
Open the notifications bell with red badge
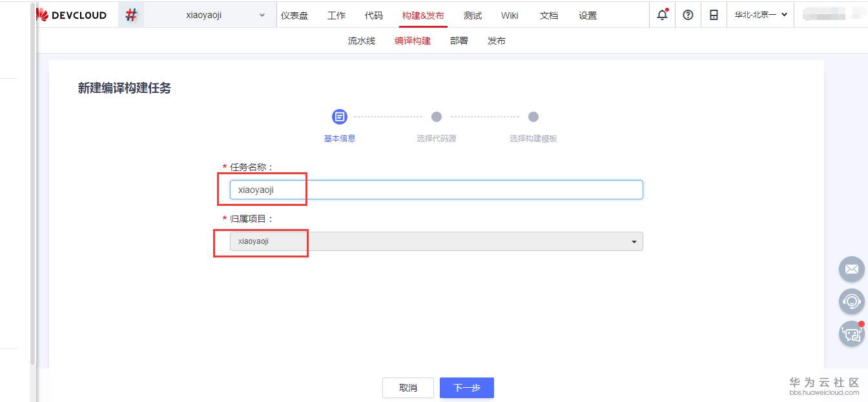pos(661,14)
